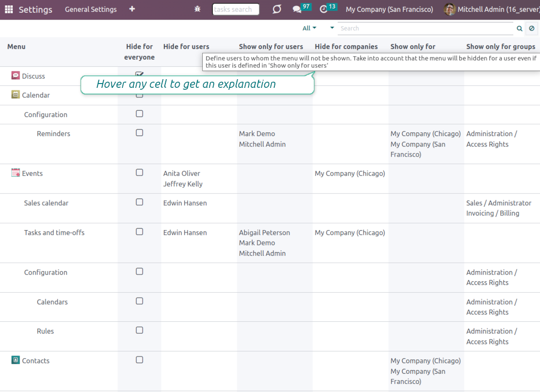Focus the tasks search input

(236, 9)
